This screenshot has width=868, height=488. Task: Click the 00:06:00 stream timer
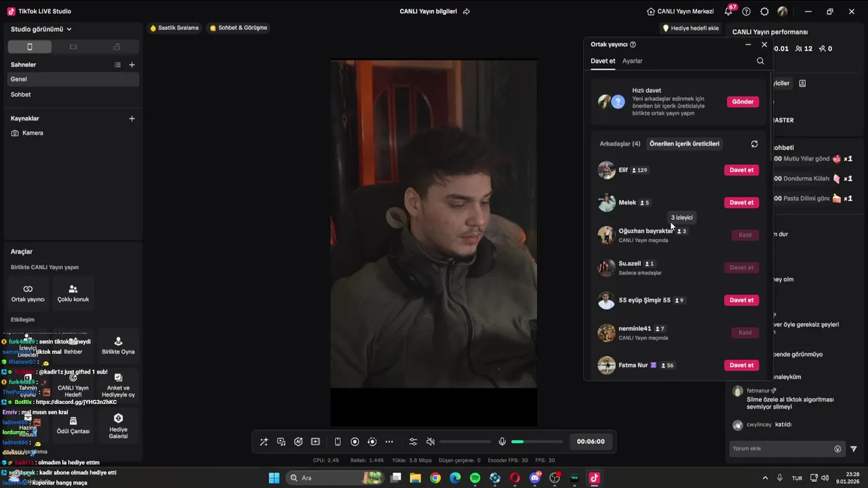click(591, 441)
